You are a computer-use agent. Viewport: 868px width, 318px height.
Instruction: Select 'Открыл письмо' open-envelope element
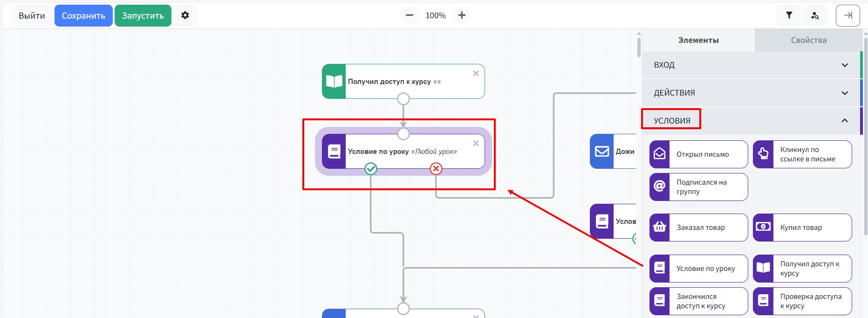pos(699,154)
